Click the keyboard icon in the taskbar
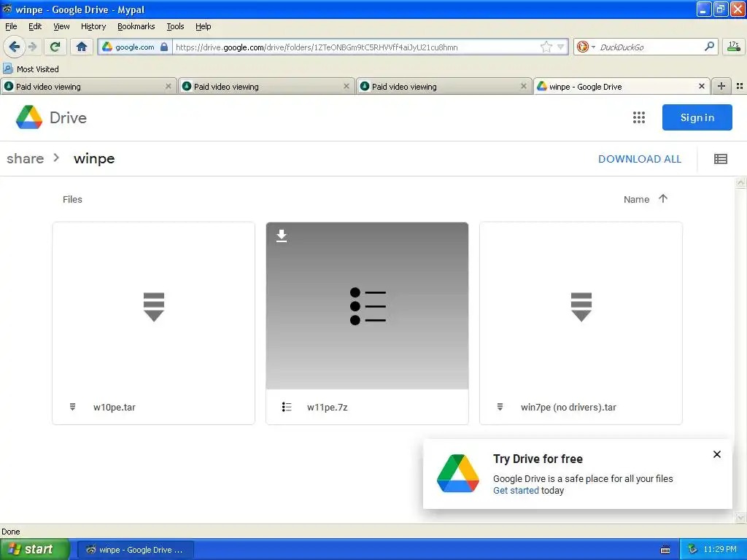Viewport: 747px width, 560px height. click(x=665, y=550)
